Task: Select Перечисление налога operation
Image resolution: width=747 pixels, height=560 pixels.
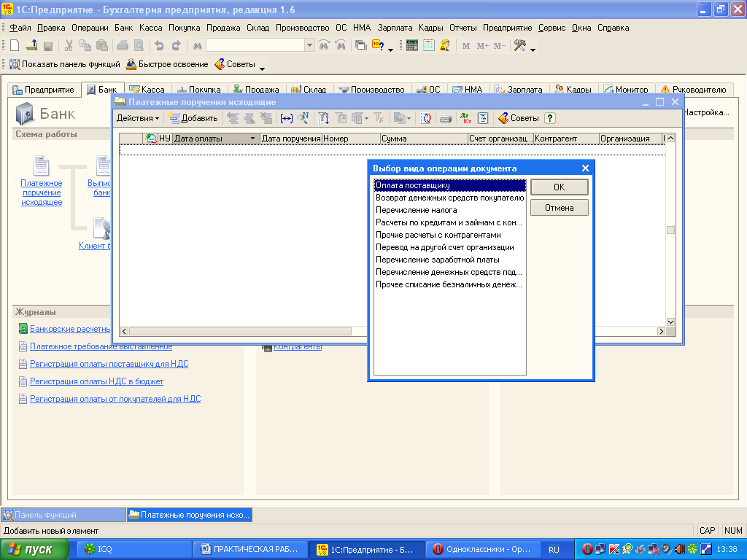Action: coord(449,210)
